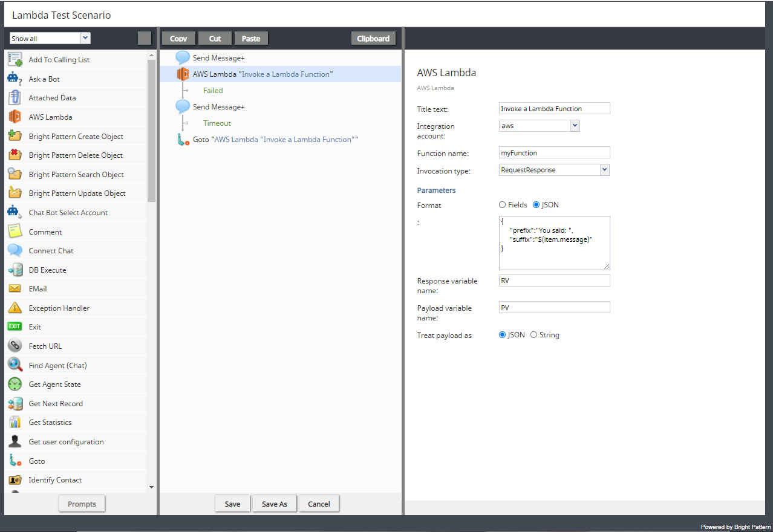Click the Cancel button
The image size is (773, 532).
319,504
